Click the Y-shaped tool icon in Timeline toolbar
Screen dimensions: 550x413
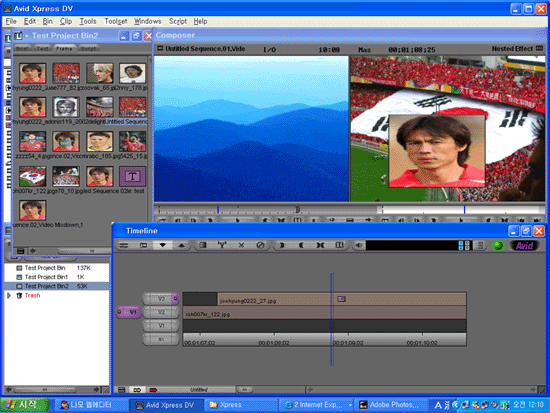pyautogui.click(x=222, y=245)
